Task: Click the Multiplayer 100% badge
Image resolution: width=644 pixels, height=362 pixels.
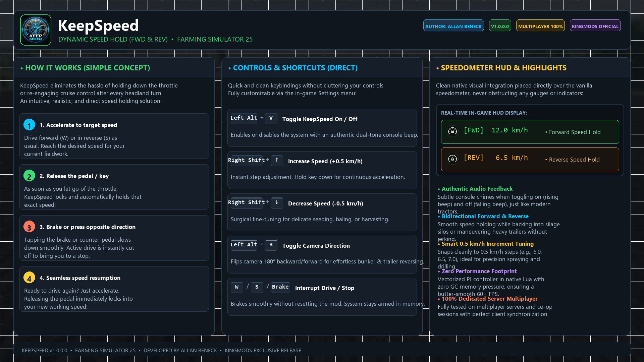Action: (x=540, y=26)
